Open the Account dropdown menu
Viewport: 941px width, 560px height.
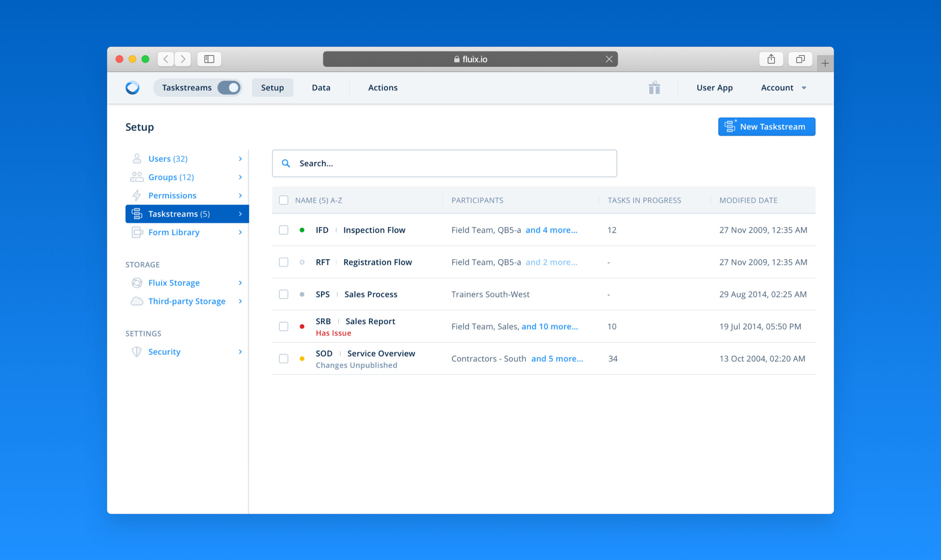tap(783, 87)
